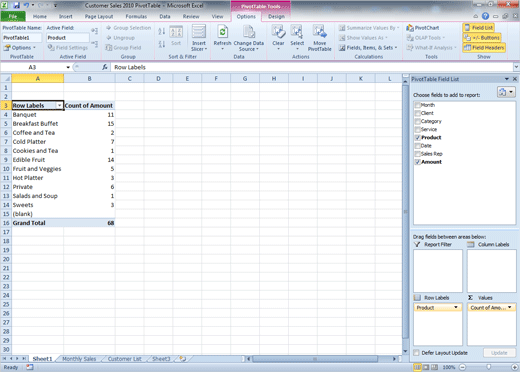This screenshot has height=372, width=520.
Task: Click the macro record icon in status bar
Action: tap(30, 367)
